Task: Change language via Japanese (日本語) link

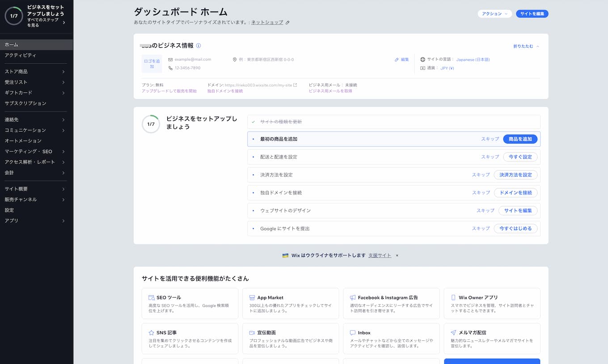Action: tap(473, 59)
